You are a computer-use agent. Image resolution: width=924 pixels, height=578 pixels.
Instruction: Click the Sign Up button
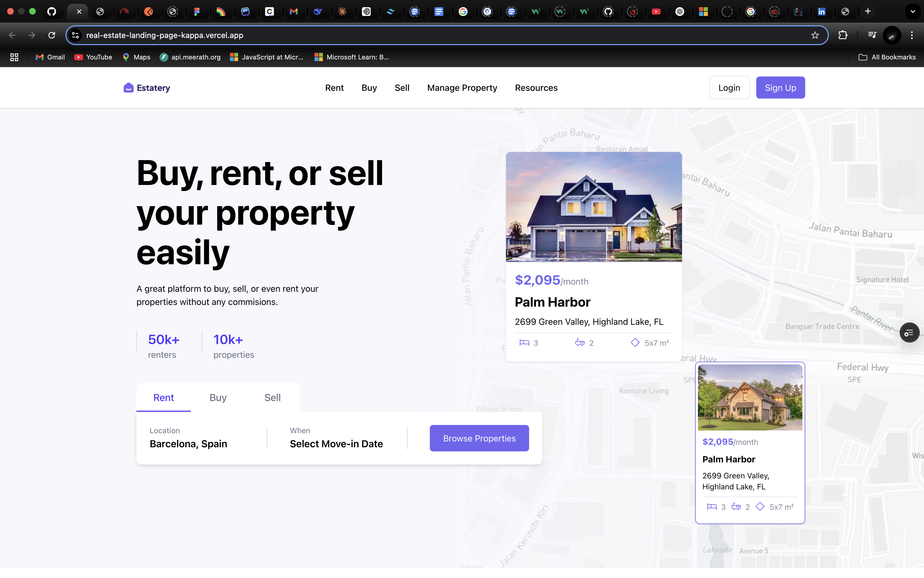(x=780, y=88)
